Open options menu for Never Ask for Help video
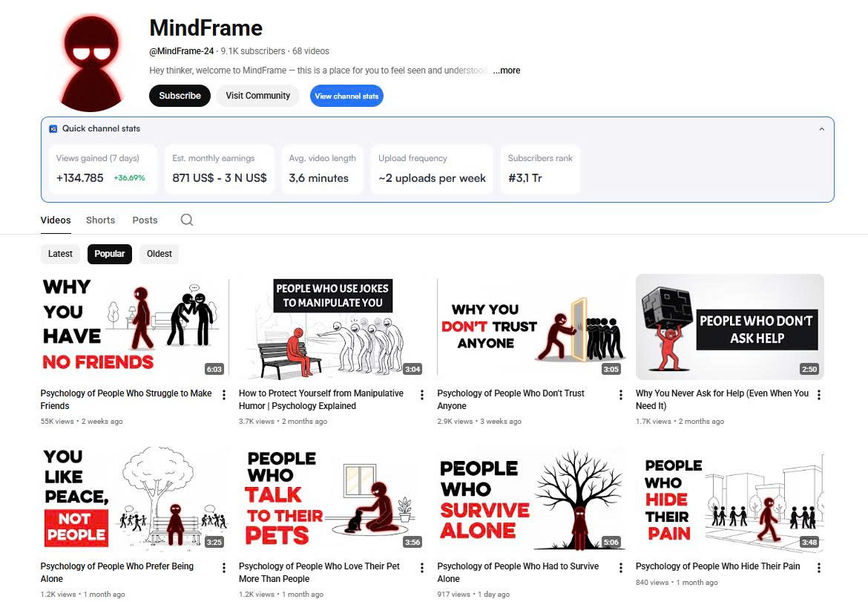This screenshot has height=602, width=868. [x=819, y=394]
